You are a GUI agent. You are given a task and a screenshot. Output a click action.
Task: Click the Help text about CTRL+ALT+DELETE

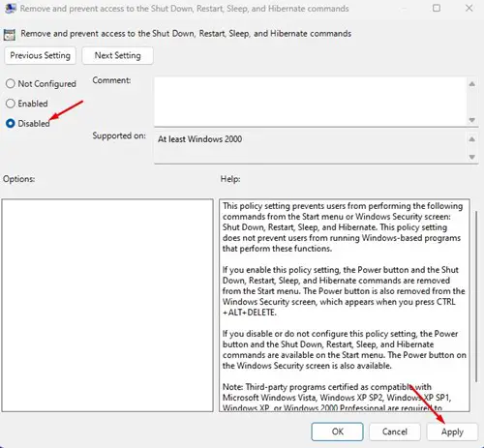point(344,291)
